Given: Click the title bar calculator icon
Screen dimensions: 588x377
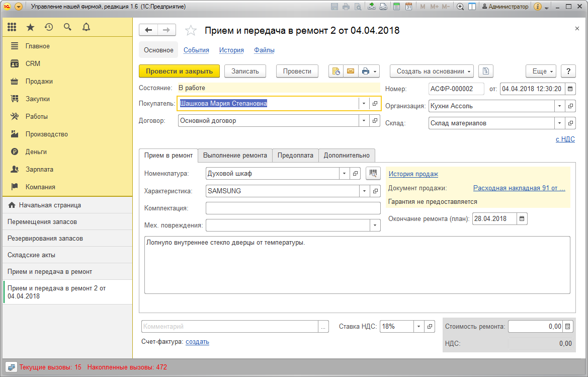Looking at the screenshot, I should click(x=396, y=7).
